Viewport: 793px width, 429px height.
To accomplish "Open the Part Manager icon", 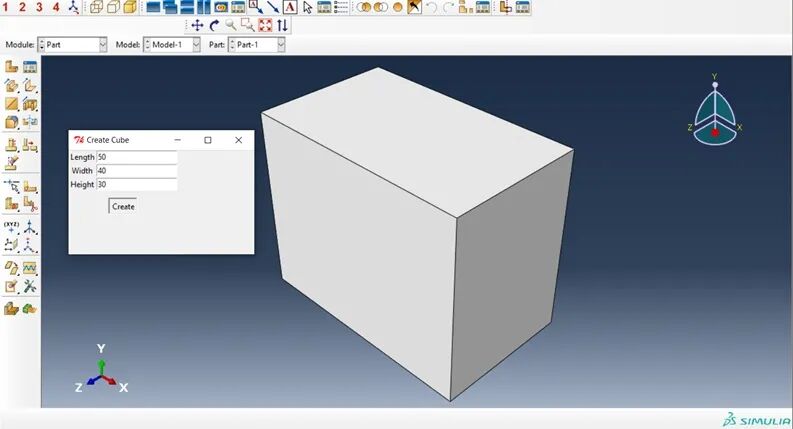I will 30,67.
